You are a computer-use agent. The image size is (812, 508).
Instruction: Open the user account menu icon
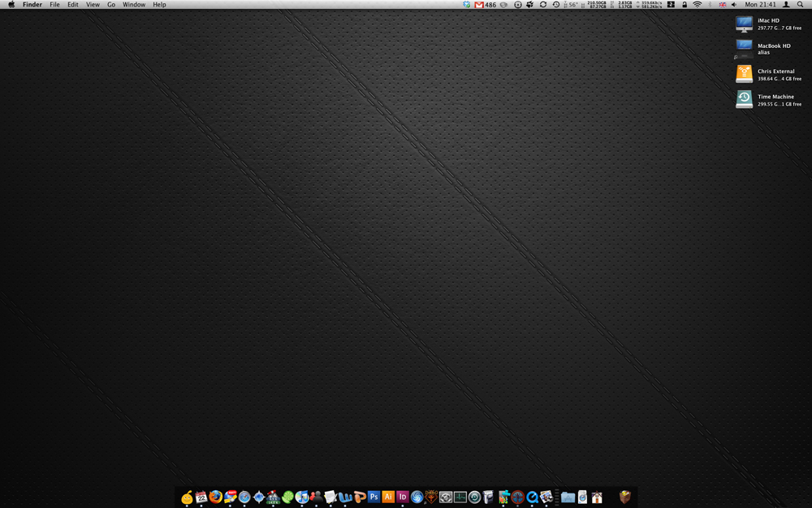coord(786,4)
